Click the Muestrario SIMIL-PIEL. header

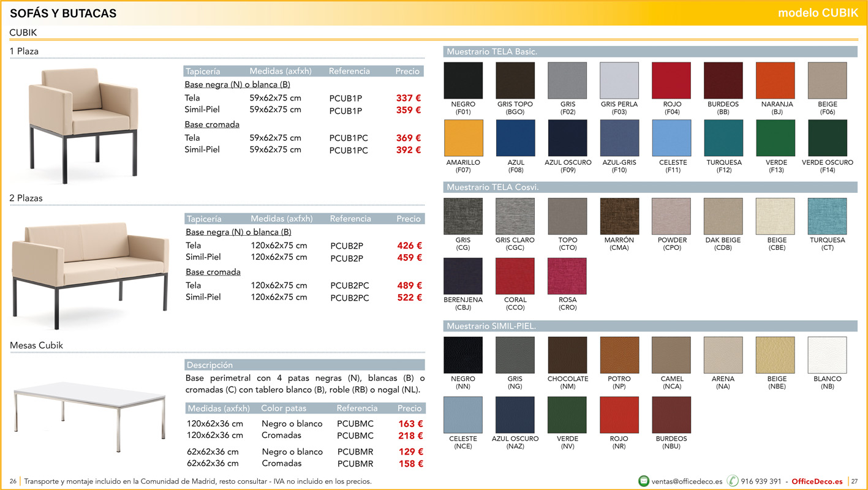650,326
